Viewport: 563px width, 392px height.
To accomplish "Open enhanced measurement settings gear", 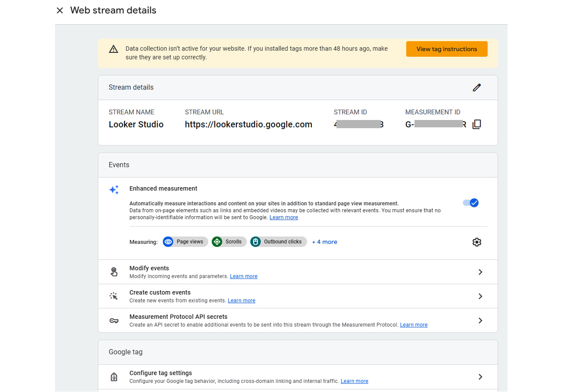I will pyautogui.click(x=477, y=242).
